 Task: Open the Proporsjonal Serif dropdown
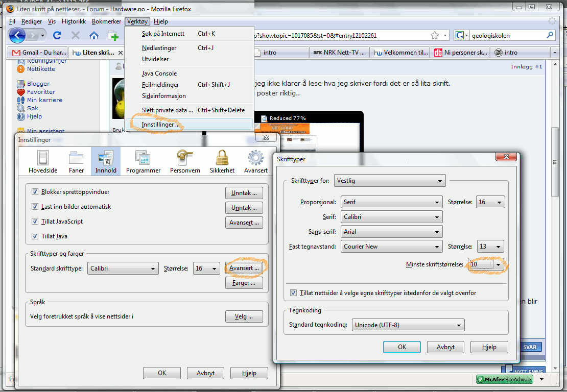coord(392,202)
